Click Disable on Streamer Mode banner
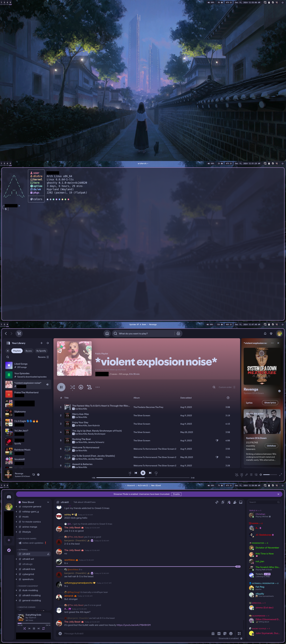Screen dimensions: 286x644 tap(176, 494)
